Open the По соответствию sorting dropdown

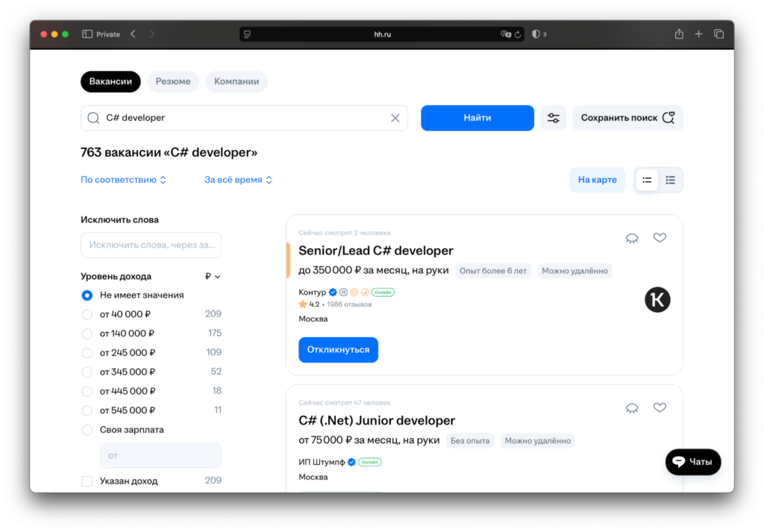click(x=123, y=180)
